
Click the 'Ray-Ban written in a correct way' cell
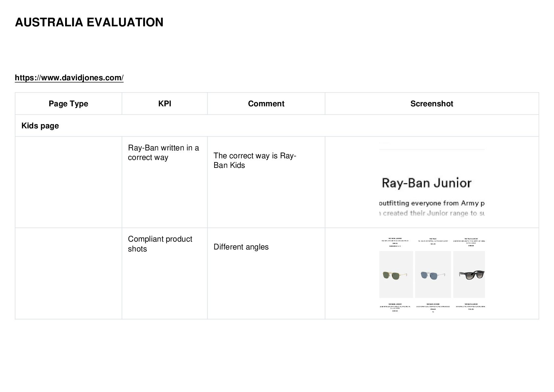pyautogui.click(x=164, y=182)
